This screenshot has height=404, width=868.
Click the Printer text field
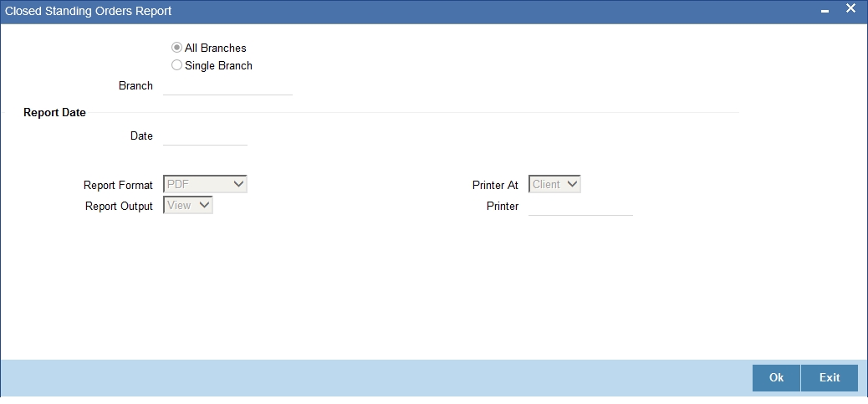pos(580,207)
